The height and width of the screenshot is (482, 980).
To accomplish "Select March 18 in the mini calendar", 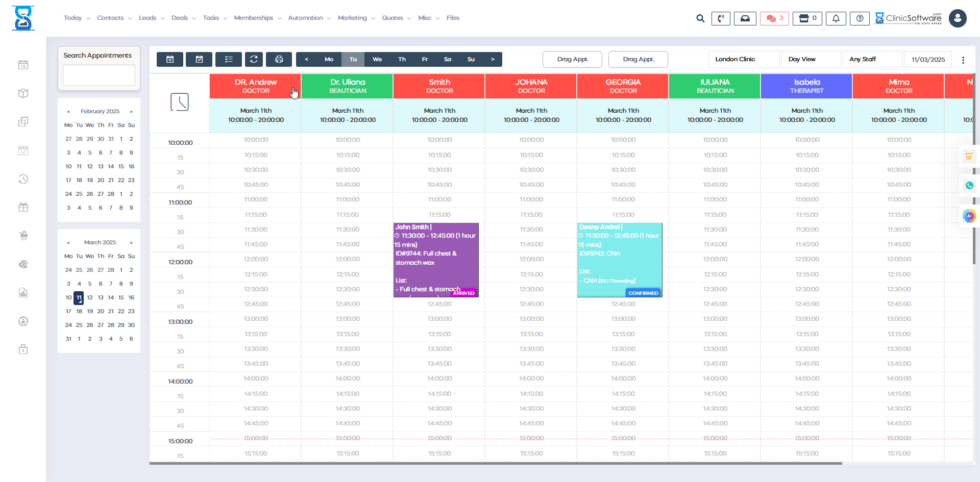I will (79, 311).
